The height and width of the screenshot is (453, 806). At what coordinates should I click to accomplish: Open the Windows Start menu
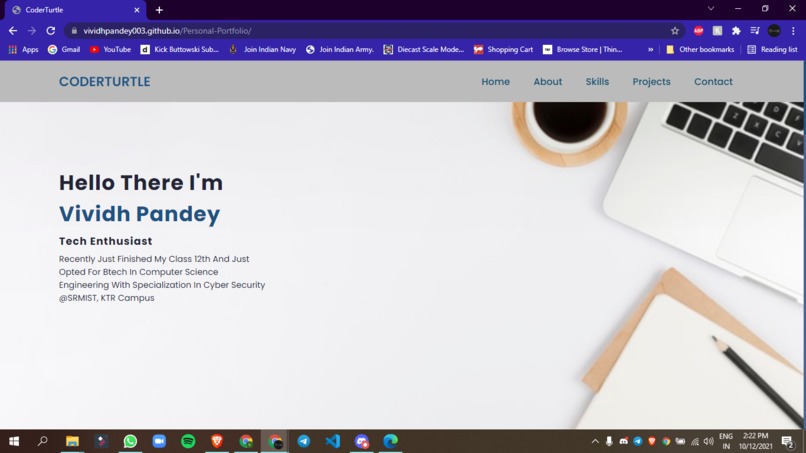[x=14, y=441]
